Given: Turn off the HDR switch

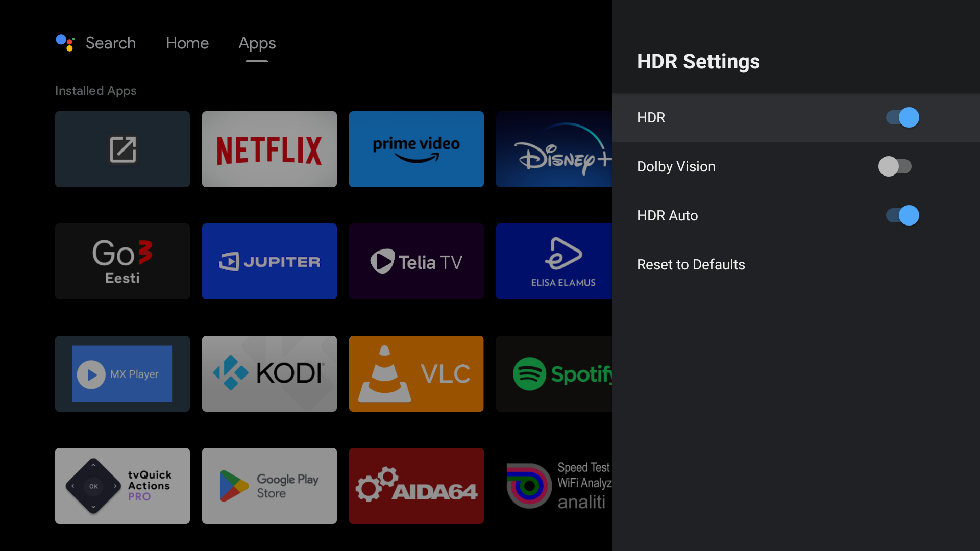Looking at the screenshot, I should click(902, 117).
